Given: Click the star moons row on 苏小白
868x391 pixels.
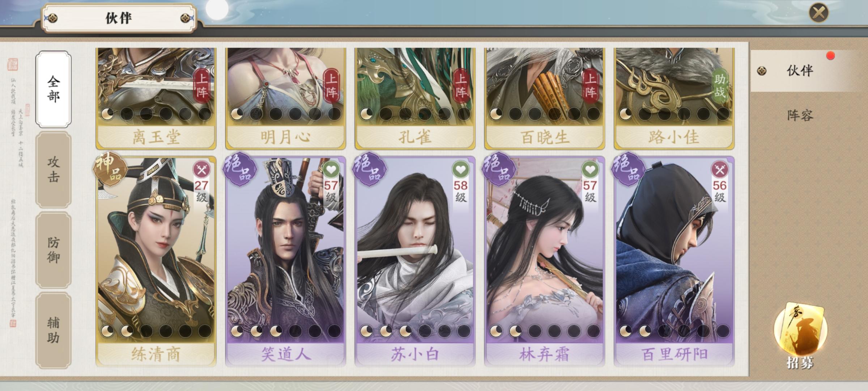Looking at the screenshot, I should pos(415,331).
